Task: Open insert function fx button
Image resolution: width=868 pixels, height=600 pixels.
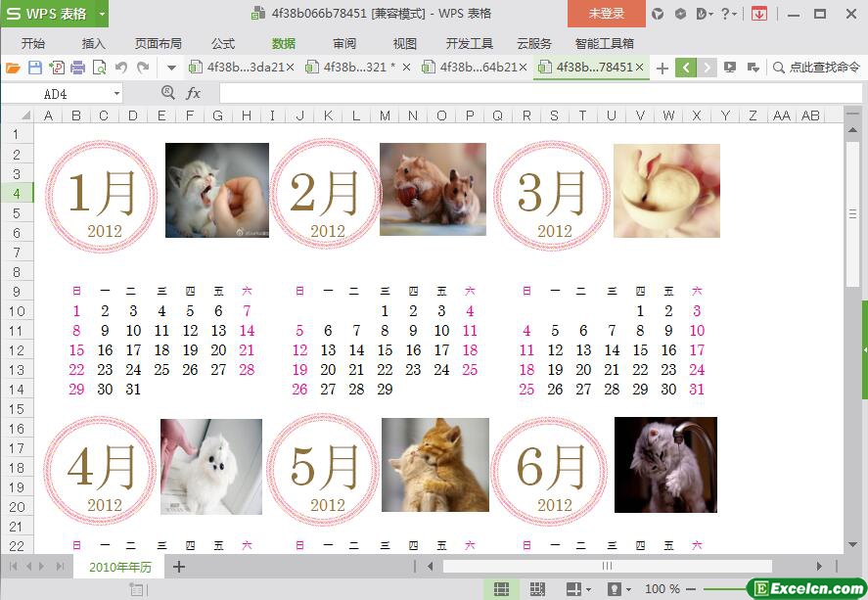Action: (193, 93)
